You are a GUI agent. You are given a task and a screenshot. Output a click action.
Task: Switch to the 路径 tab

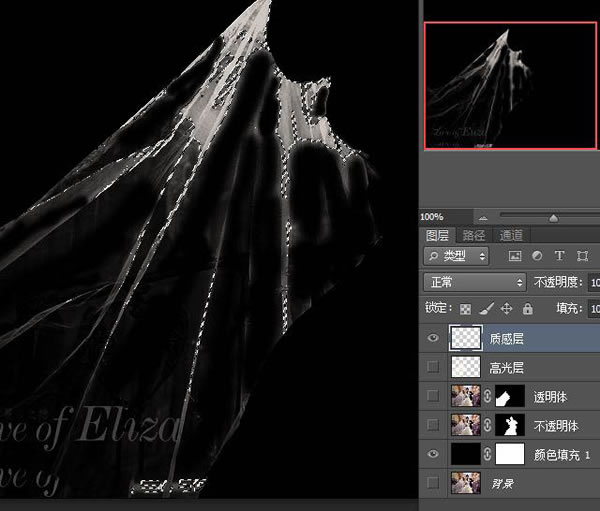pos(474,235)
